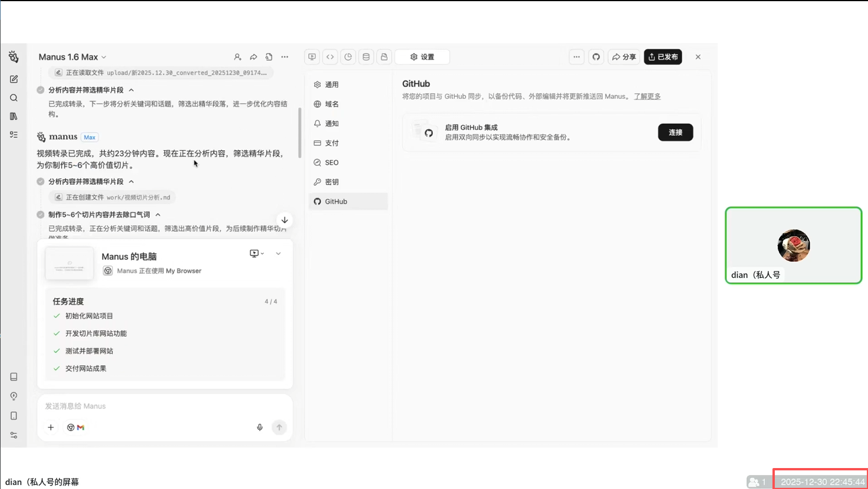Switch to the SEO settings tab
868x489 pixels.
click(331, 162)
